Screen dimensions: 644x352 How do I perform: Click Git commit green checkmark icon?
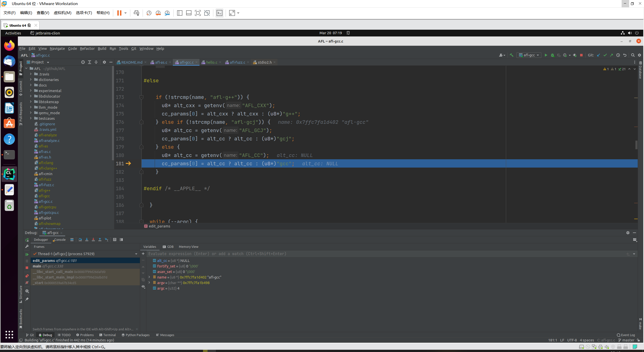tap(605, 55)
